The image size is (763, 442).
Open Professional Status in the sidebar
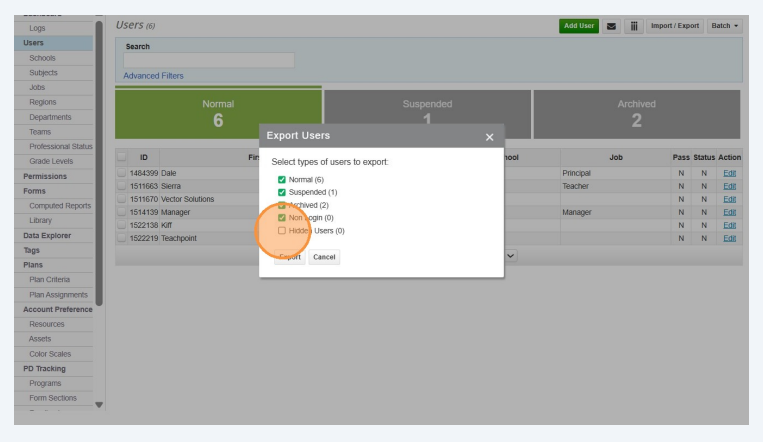point(61,147)
